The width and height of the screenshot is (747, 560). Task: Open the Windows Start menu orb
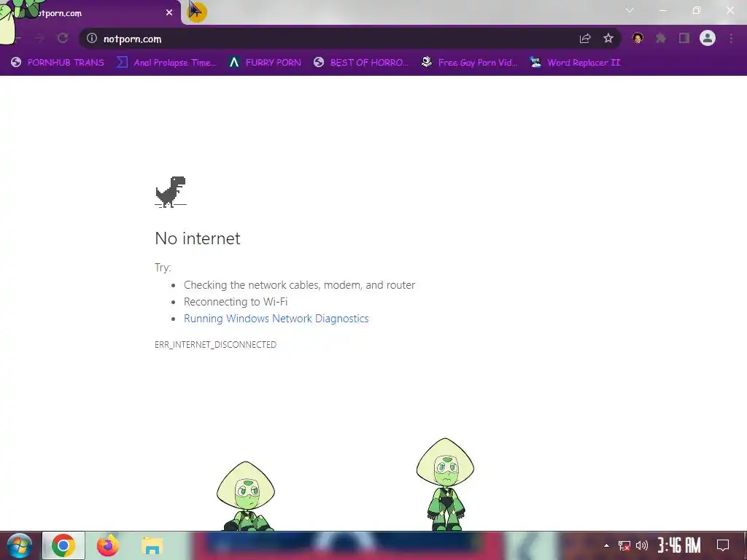(20, 545)
